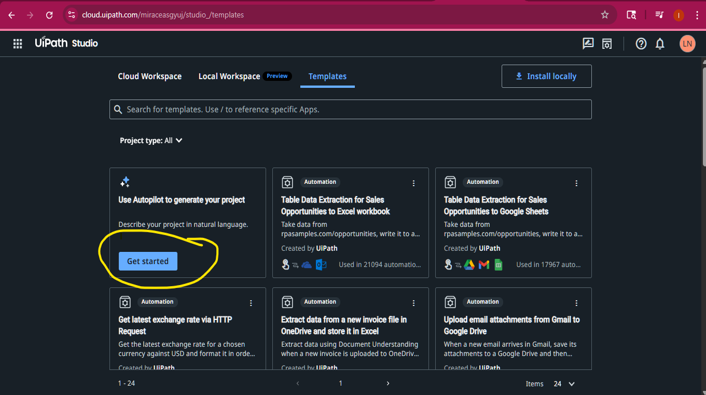Open options menu for Excel workbook template
This screenshot has height=395, width=706.
413,183
